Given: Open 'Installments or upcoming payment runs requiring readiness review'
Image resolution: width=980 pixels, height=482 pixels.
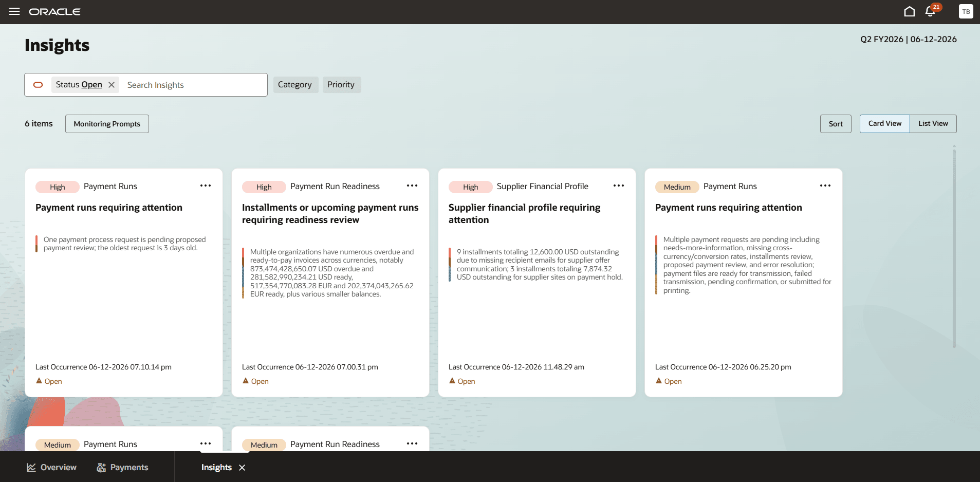Looking at the screenshot, I should (x=330, y=214).
